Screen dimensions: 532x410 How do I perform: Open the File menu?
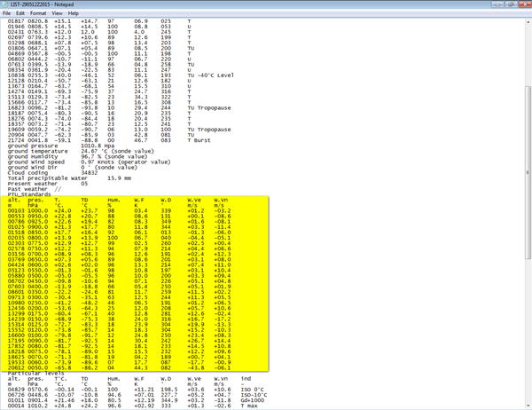click(8, 13)
